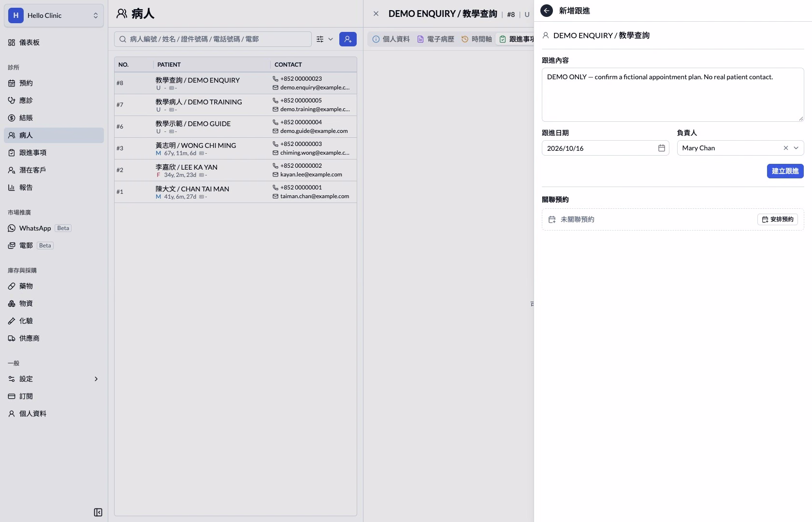Viewport: 812px width, 522px height.
Task: Focus the 跟進內容 text area
Action: click(673, 95)
